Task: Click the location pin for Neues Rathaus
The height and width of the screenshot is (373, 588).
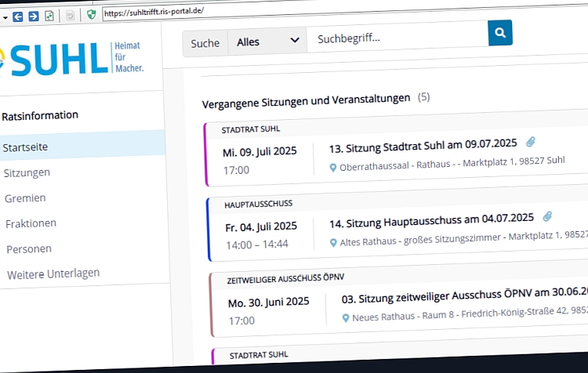Action: (x=346, y=318)
